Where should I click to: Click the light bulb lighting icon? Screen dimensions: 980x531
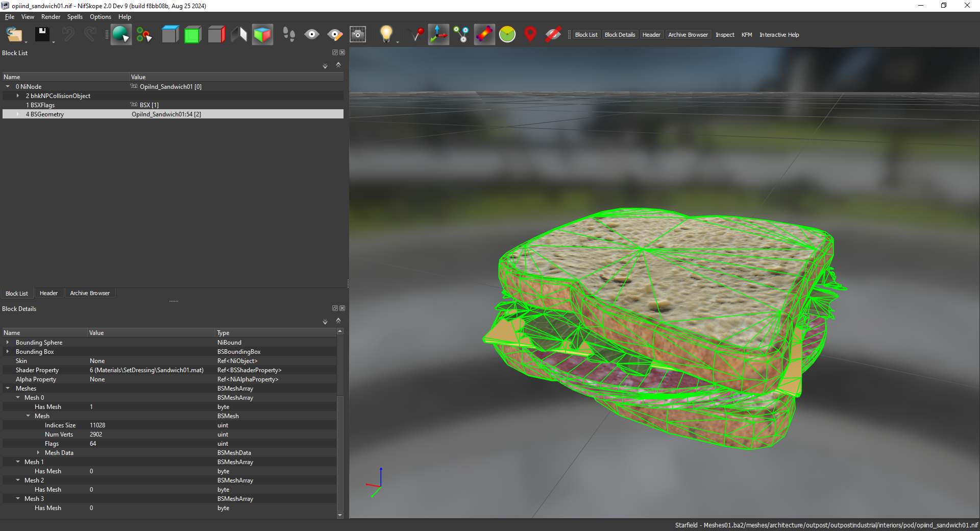pos(386,35)
